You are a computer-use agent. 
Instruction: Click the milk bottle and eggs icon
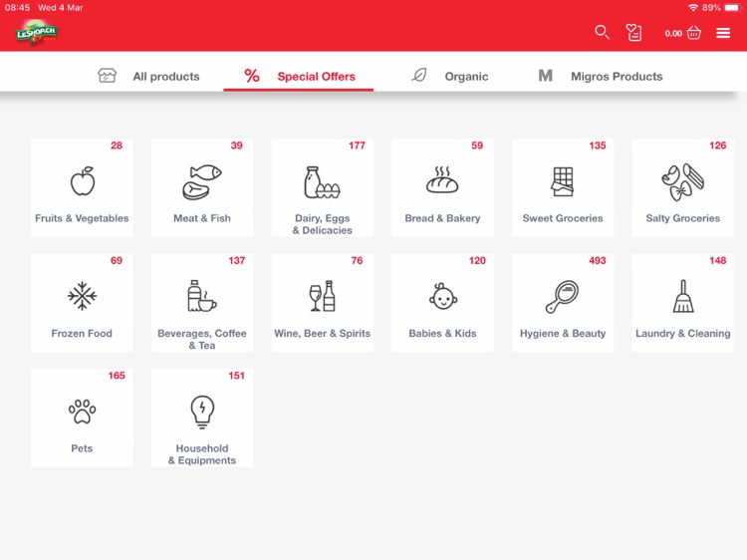pyautogui.click(x=322, y=182)
